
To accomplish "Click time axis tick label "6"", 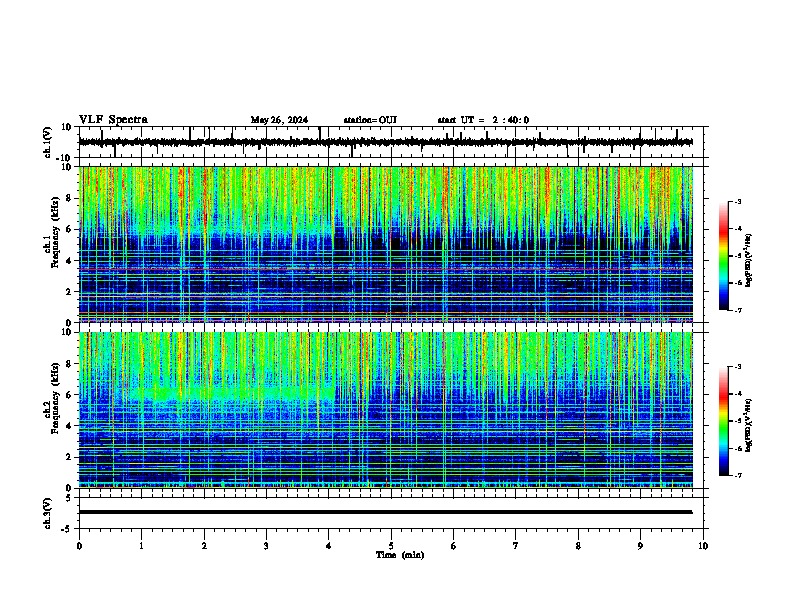I will click(x=454, y=546).
